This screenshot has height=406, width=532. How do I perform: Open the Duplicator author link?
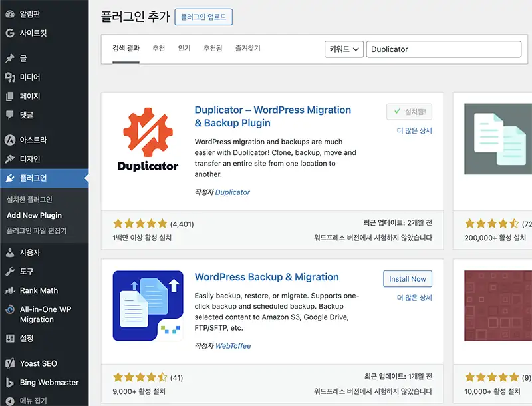(232, 192)
